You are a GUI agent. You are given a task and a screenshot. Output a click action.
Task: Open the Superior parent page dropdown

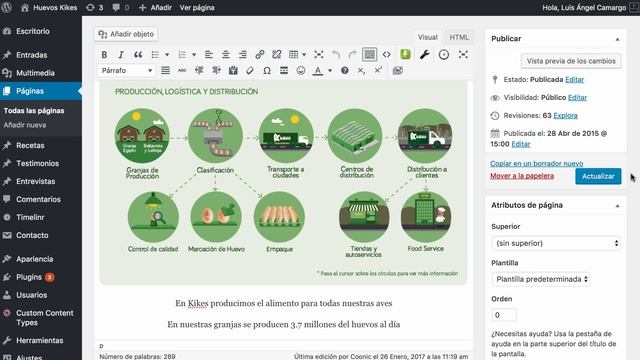coord(556,243)
